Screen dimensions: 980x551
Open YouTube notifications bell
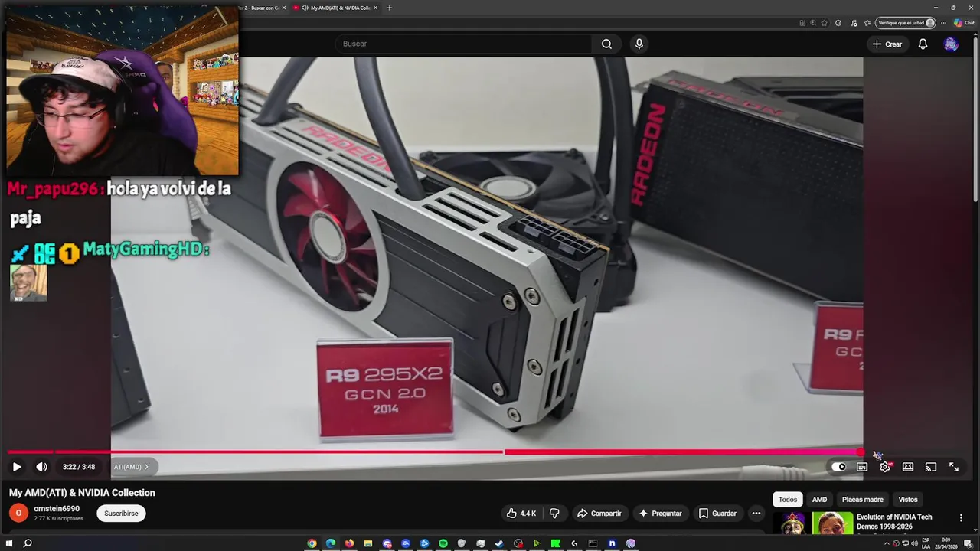[923, 44]
